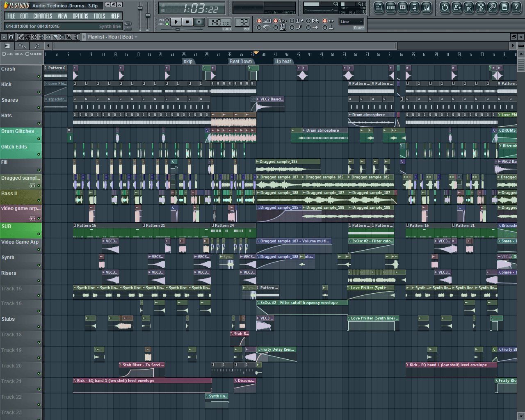
Task: Open the playlist options arrow menu
Action: (x=5, y=37)
